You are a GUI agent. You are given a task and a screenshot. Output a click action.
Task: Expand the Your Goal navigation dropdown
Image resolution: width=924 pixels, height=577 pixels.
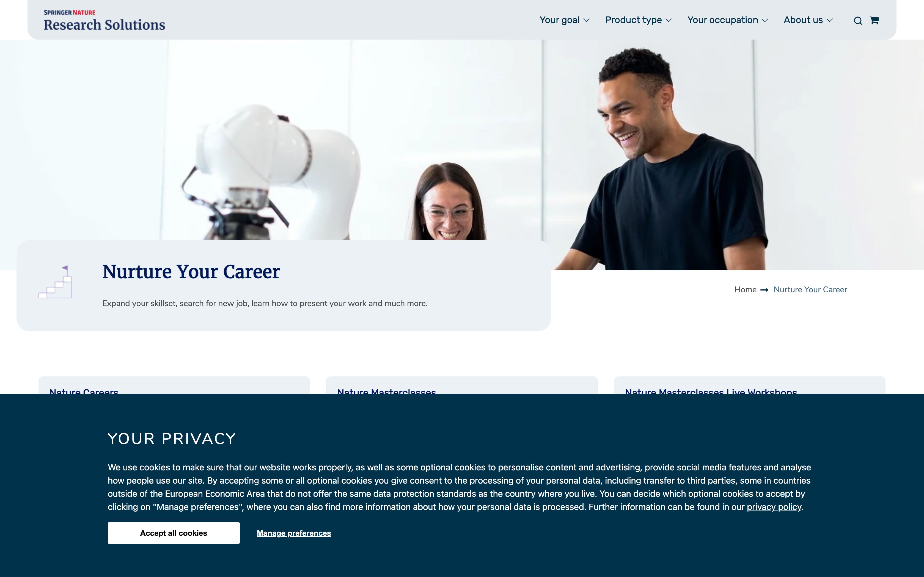(563, 20)
